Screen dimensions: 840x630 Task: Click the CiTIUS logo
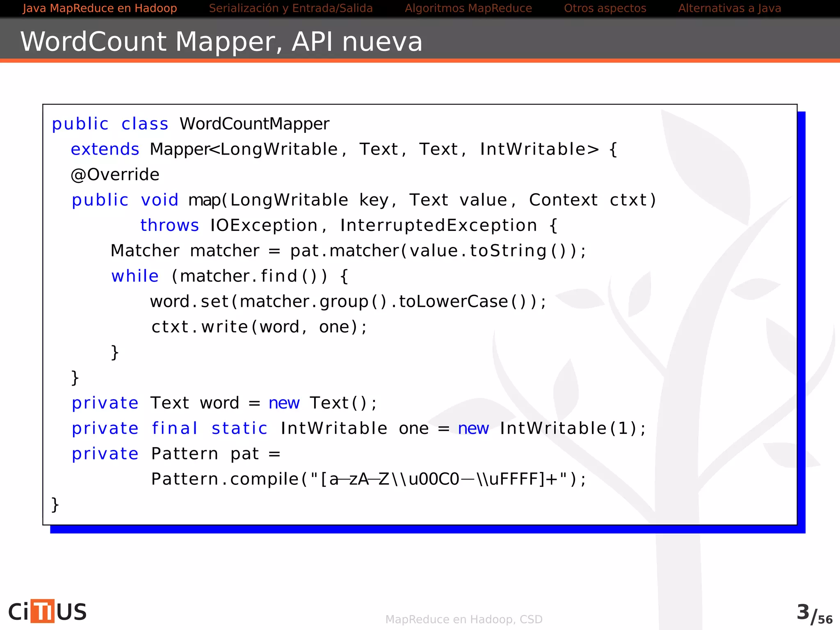(x=48, y=611)
